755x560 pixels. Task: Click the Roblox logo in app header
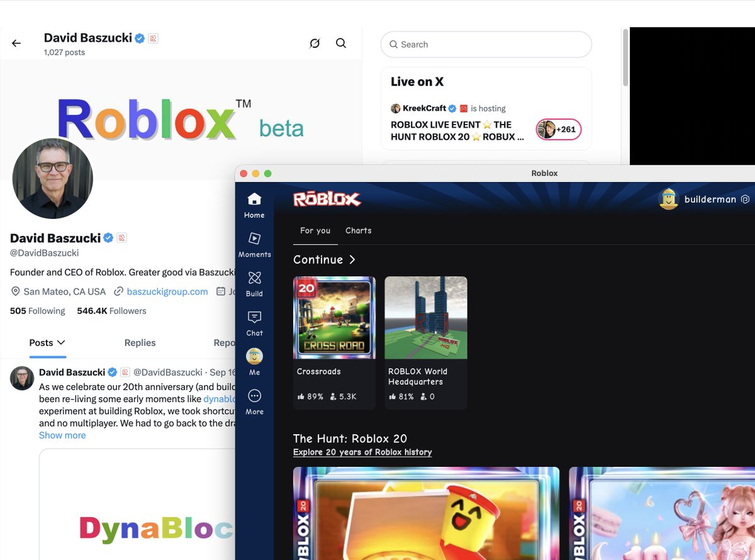pos(327,199)
